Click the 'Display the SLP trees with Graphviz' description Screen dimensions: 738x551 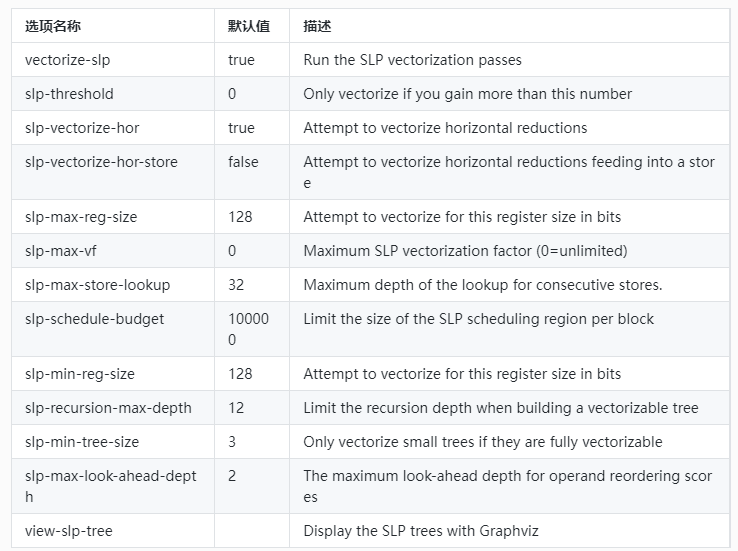pyautogui.click(x=427, y=531)
